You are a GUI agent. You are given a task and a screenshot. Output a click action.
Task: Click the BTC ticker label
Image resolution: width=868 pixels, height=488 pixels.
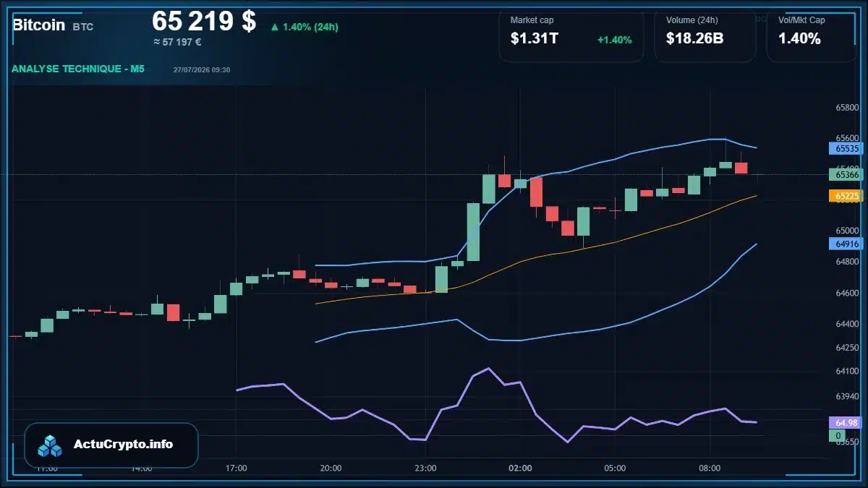[x=82, y=27]
